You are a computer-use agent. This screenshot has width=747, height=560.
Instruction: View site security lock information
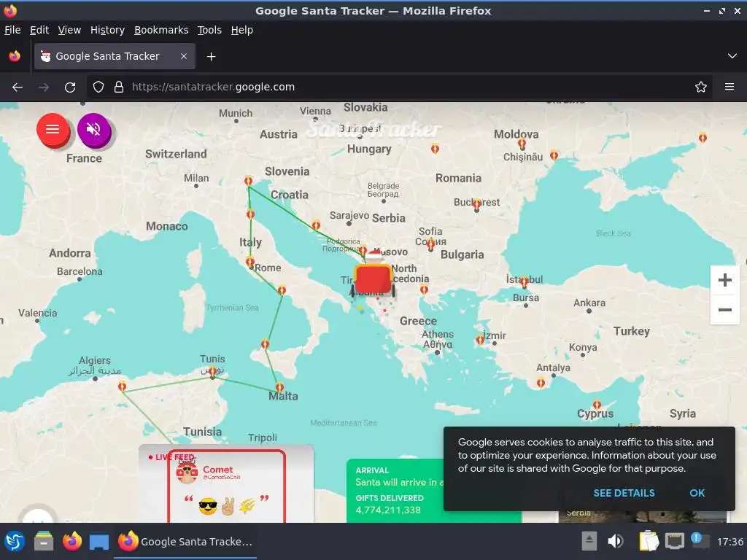119,87
